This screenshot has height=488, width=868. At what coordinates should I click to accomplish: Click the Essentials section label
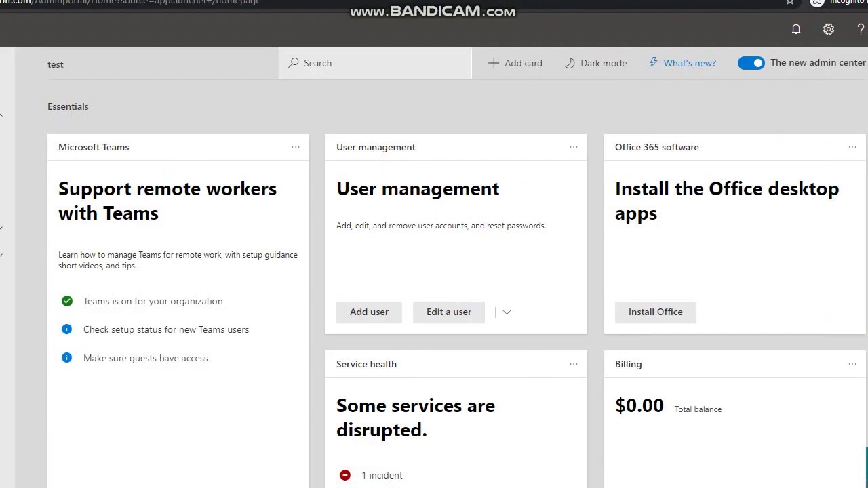pos(68,106)
